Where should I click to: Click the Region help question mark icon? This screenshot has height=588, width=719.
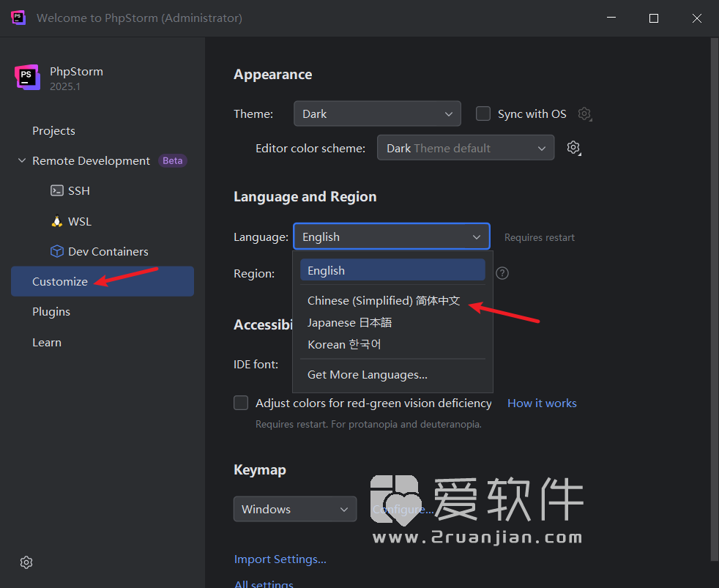click(x=502, y=273)
